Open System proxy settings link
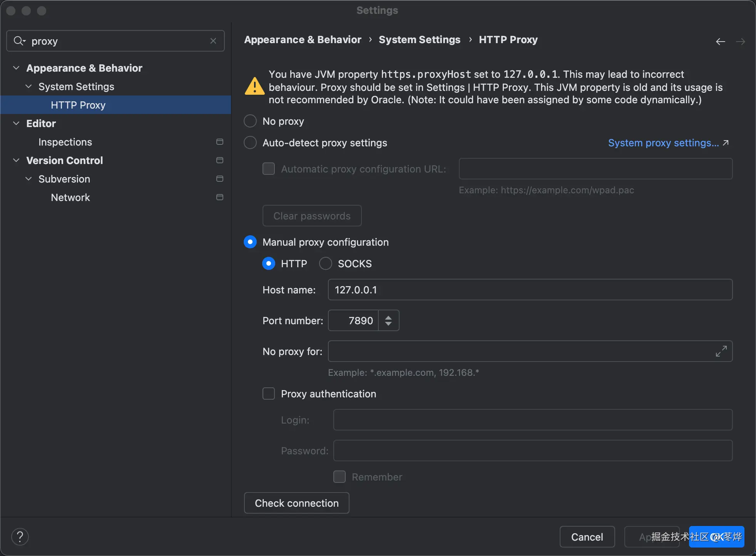Screen dimensions: 756x556 pos(664,143)
